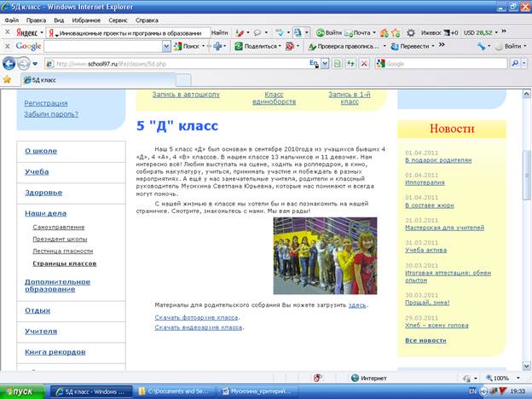Open the Перевести translate dropdown
This screenshot has height=399, width=532.
[x=416, y=46]
